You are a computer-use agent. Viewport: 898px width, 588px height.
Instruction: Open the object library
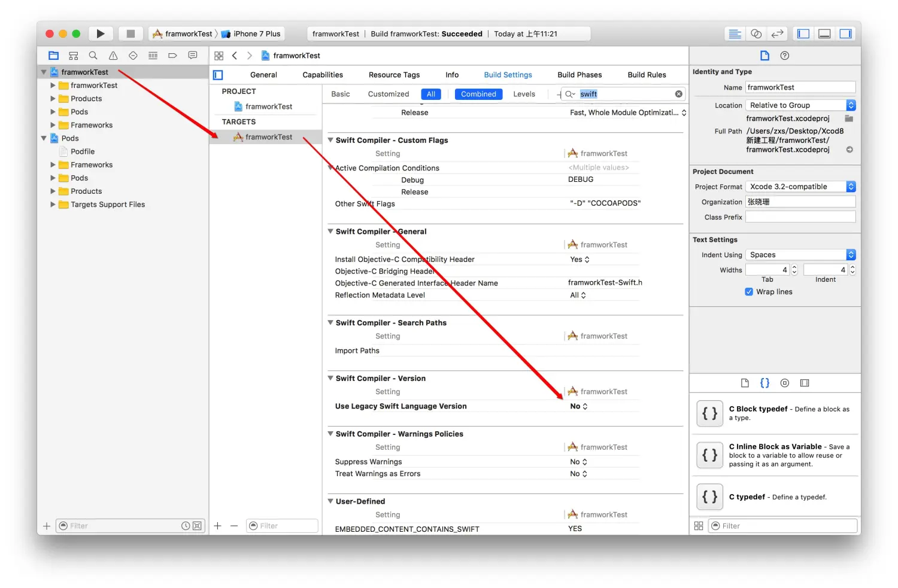click(785, 383)
